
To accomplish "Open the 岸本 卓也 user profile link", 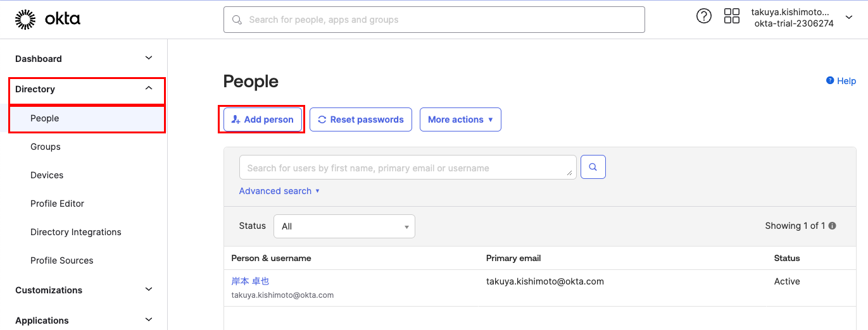I will (x=250, y=281).
